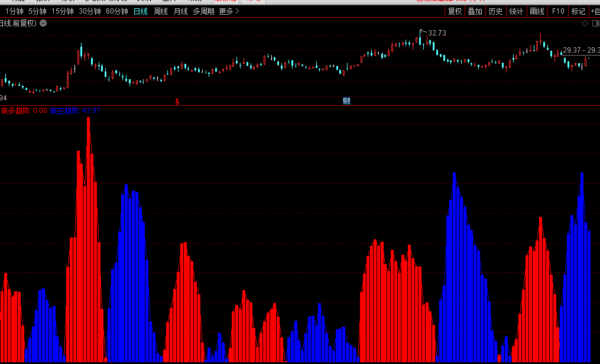This screenshot has width=600, height=364.
Task: Select the 月线 monthly chart
Action: click(x=180, y=11)
